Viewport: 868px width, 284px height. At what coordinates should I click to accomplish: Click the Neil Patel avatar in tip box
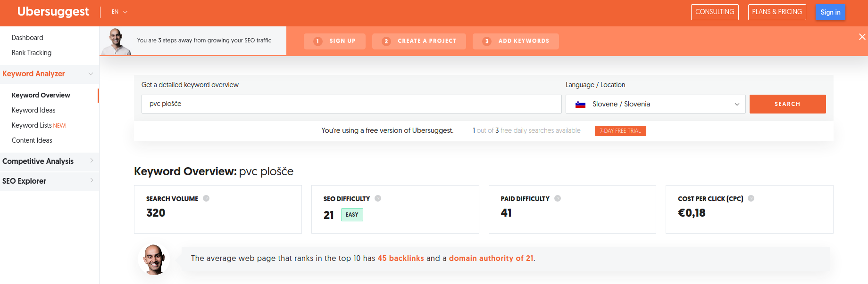point(154,260)
